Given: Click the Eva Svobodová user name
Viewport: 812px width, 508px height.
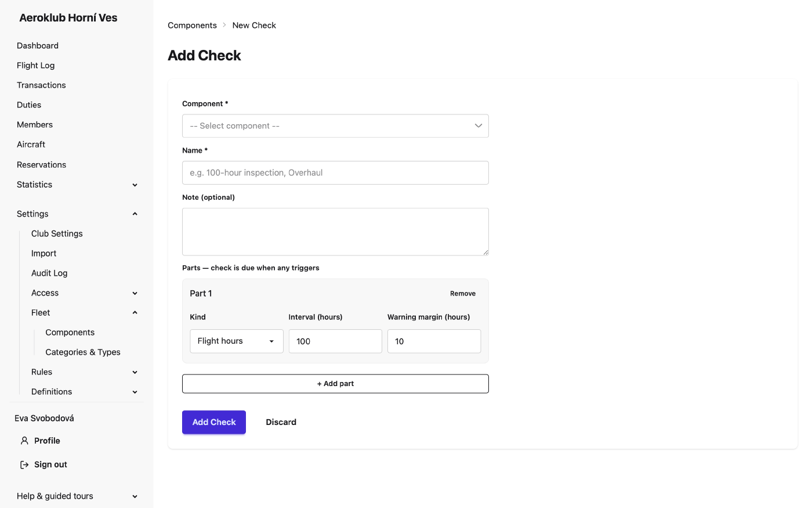Looking at the screenshot, I should point(44,418).
